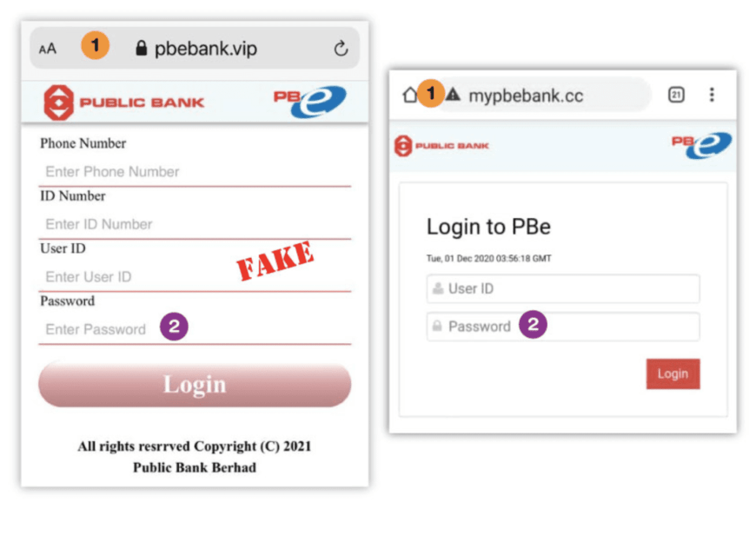Focus the Enter Password field on left
756x542 pixels.
(195, 329)
